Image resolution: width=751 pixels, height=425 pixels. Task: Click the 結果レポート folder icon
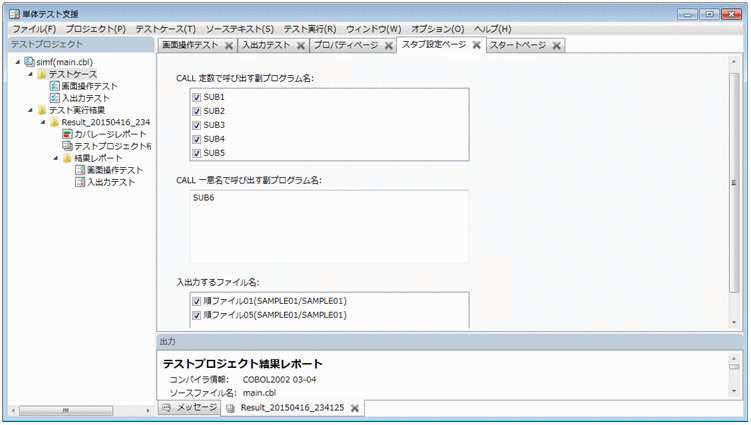[67, 158]
